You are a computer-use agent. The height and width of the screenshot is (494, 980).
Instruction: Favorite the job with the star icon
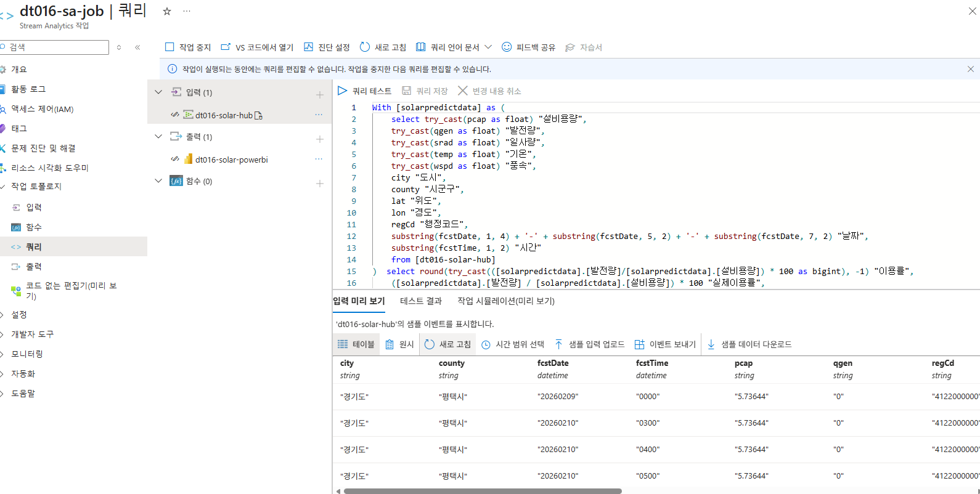coord(167,11)
